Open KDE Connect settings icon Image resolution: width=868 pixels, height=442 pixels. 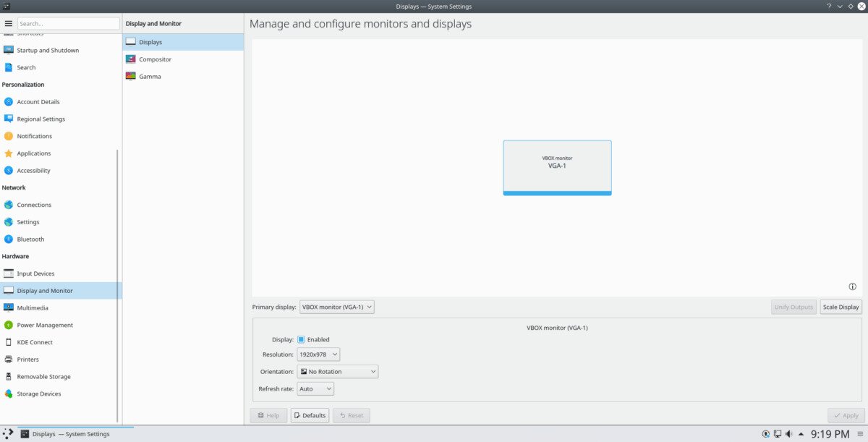point(9,342)
